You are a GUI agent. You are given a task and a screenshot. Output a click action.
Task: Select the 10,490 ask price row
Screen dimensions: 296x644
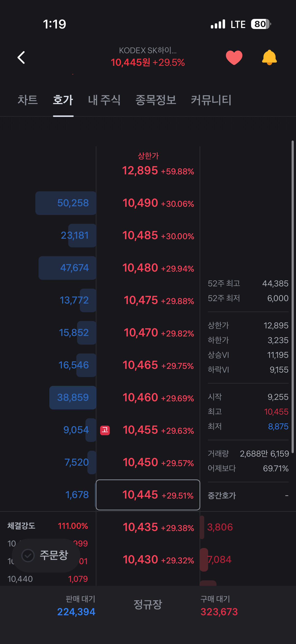point(148,203)
